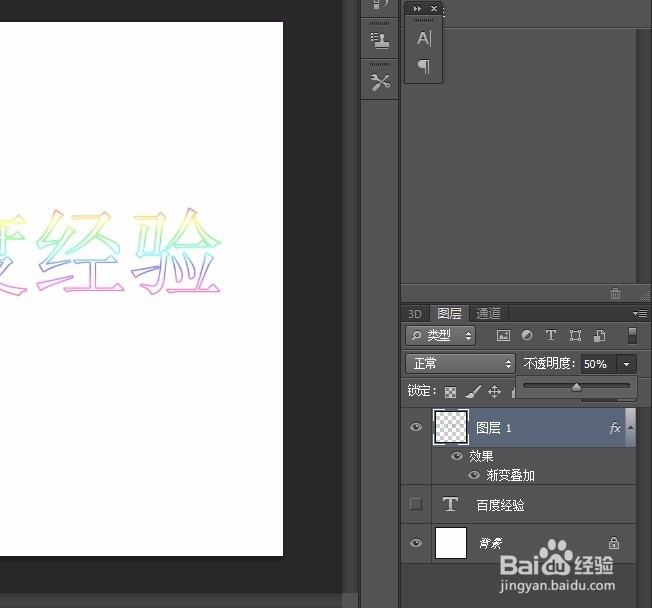Open the Tool Presets wrench icon

(380, 82)
